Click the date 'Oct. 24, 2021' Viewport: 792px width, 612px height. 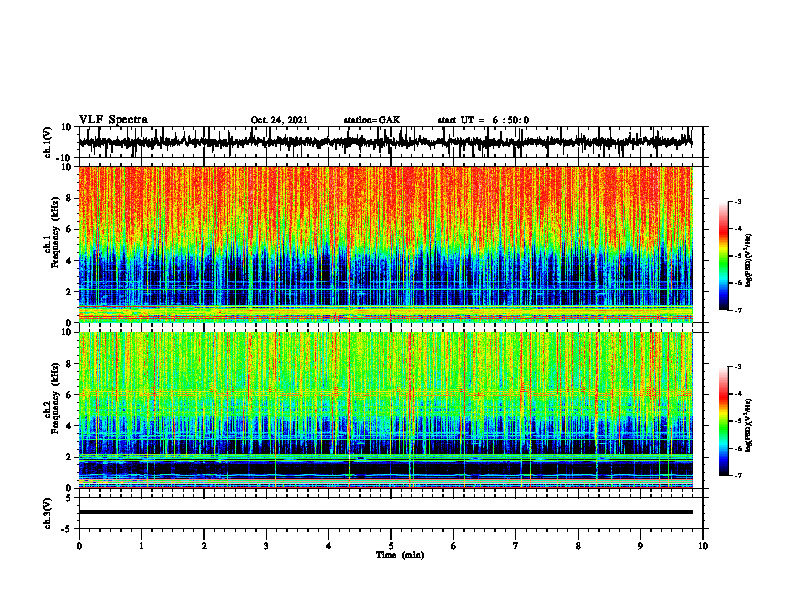click(x=279, y=120)
